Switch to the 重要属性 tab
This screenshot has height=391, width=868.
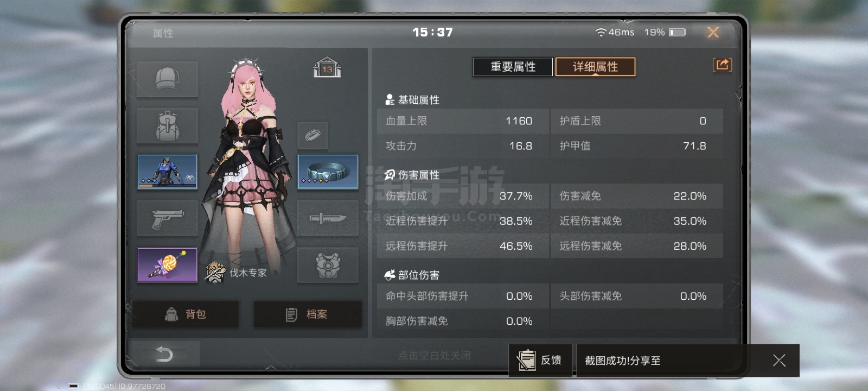513,67
